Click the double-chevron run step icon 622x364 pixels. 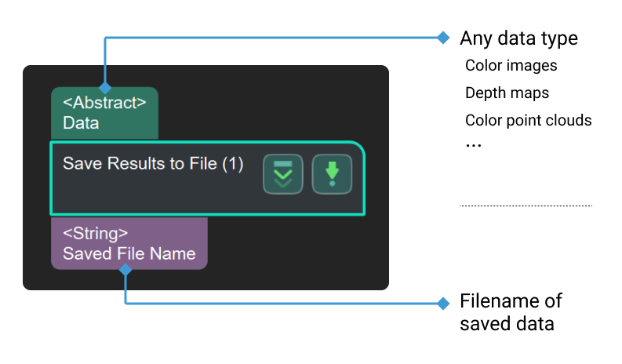[282, 174]
